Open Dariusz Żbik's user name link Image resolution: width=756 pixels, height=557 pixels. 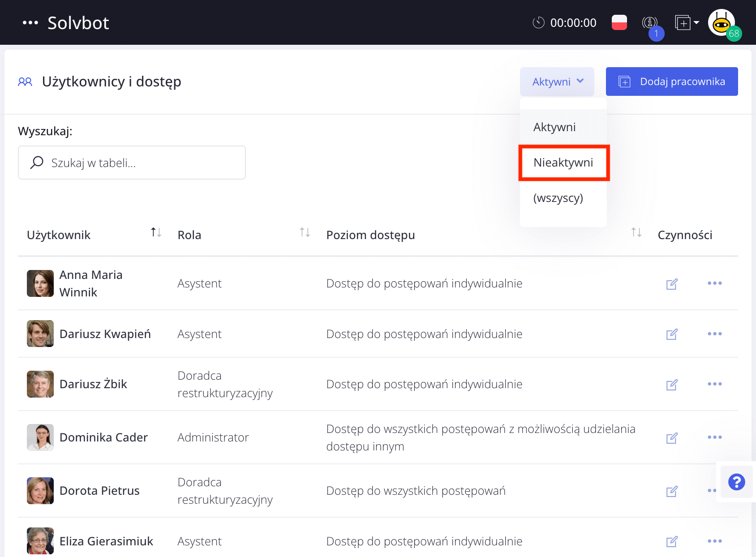pos(93,384)
